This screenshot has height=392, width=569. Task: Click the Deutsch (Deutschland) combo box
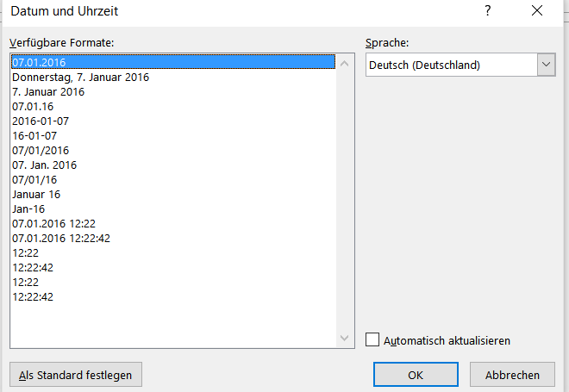460,65
